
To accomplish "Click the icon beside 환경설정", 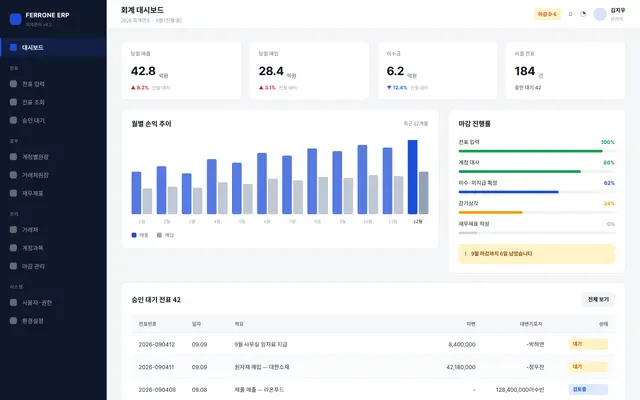I will (x=13, y=321).
